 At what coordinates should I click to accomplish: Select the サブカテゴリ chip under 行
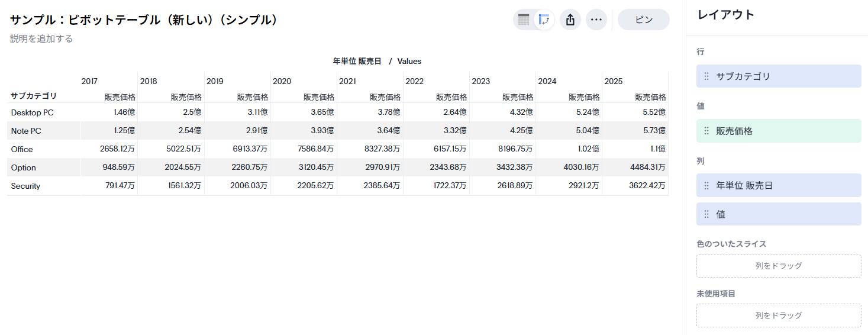click(x=779, y=76)
